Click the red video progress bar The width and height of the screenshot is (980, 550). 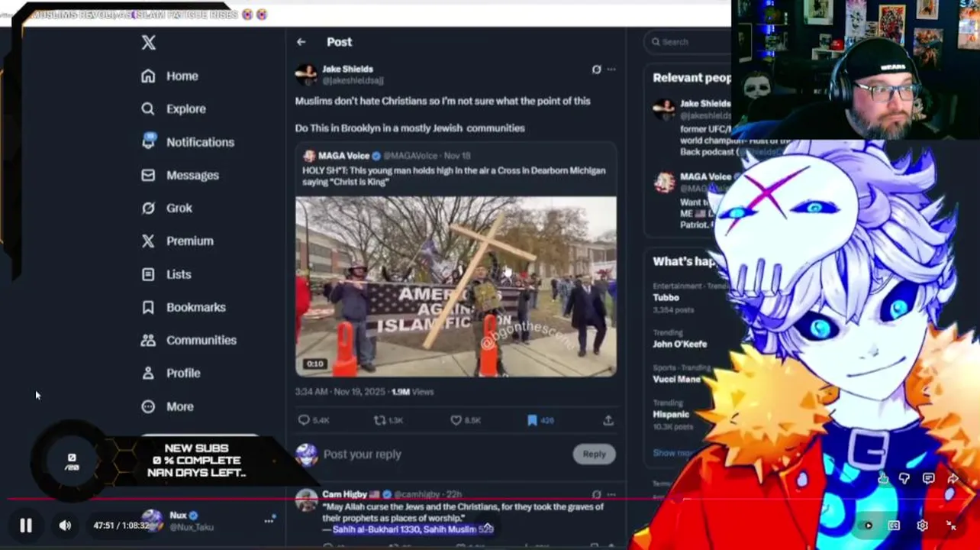coord(490,500)
